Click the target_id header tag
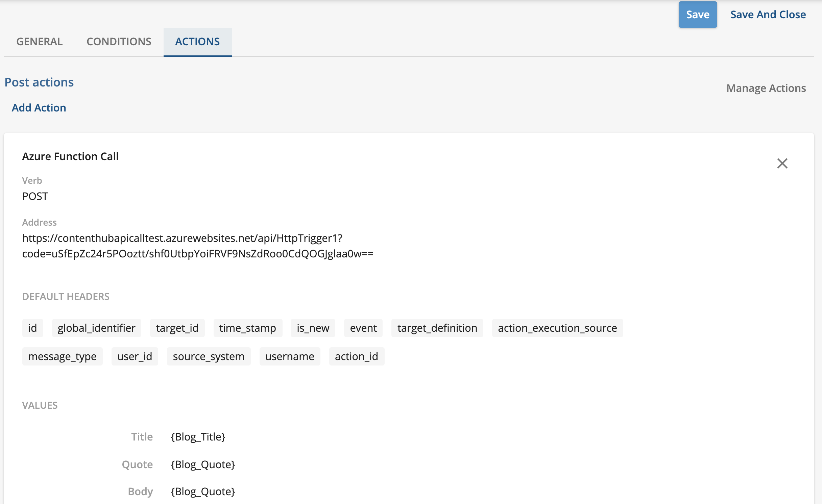 pyautogui.click(x=177, y=328)
